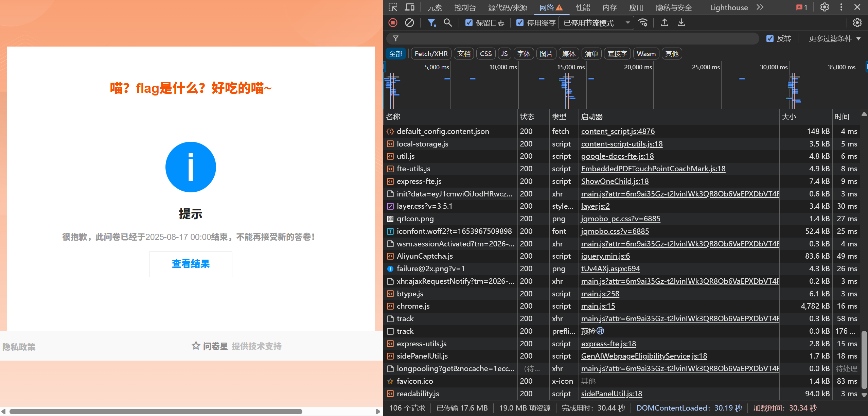Open the 已停用节流模式 throttling dropdown

click(x=596, y=23)
